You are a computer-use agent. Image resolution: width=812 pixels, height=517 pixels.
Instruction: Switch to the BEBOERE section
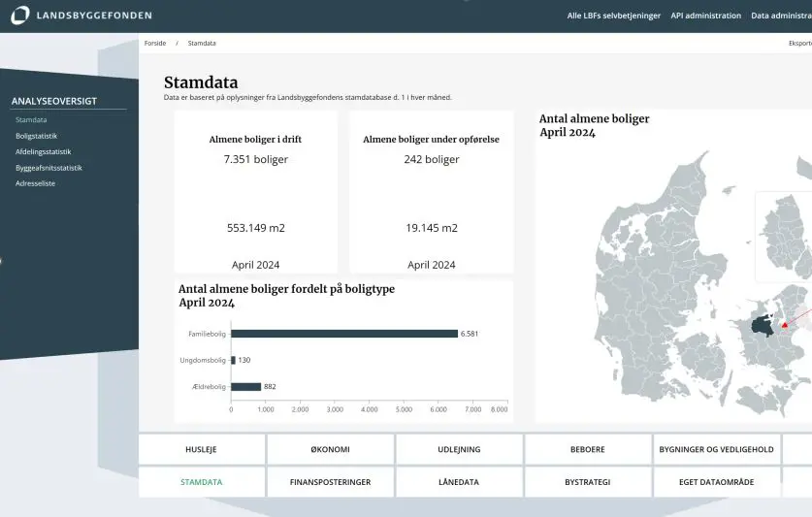coord(588,449)
